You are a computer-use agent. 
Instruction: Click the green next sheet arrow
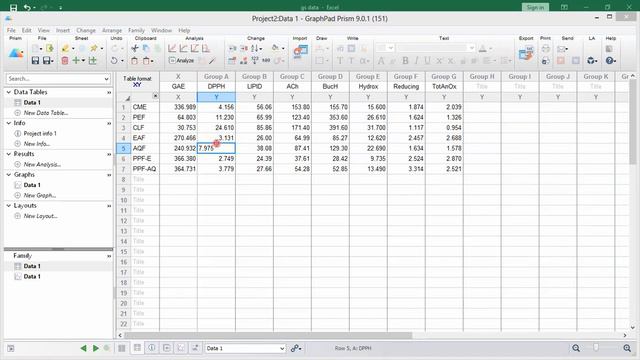click(x=96, y=348)
